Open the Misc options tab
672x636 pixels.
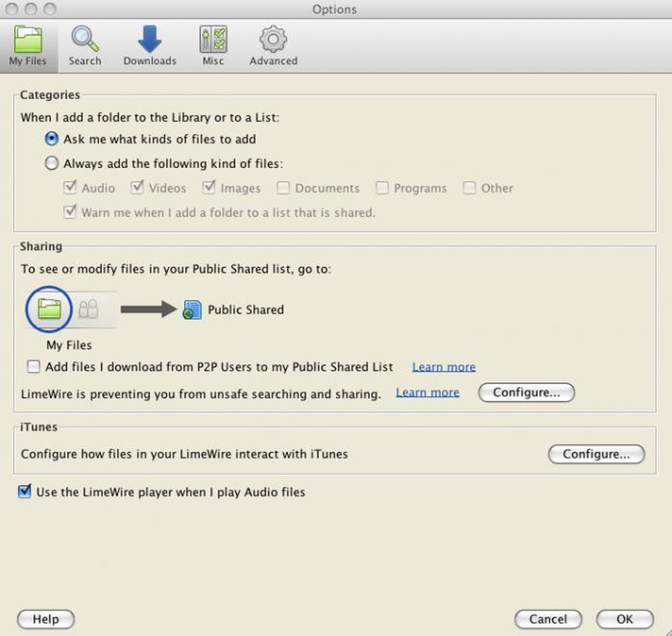click(213, 46)
